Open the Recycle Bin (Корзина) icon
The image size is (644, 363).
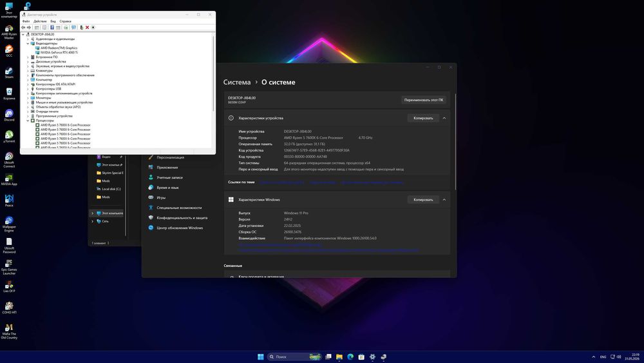click(9, 93)
